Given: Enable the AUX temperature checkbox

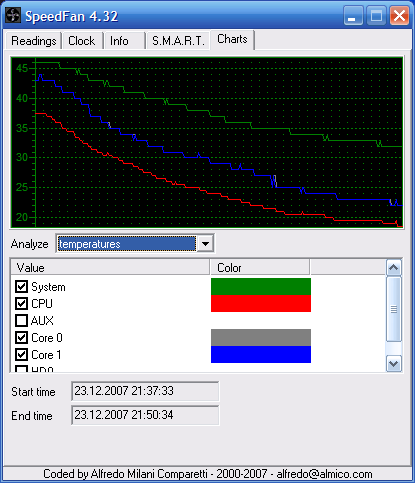Looking at the screenshot, I should [22, 320].
